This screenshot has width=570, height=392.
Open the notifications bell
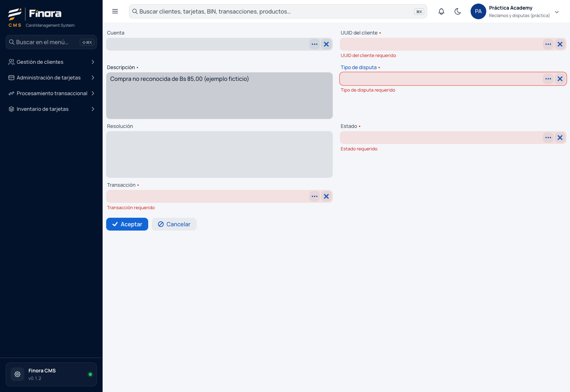tap(441, 11)
